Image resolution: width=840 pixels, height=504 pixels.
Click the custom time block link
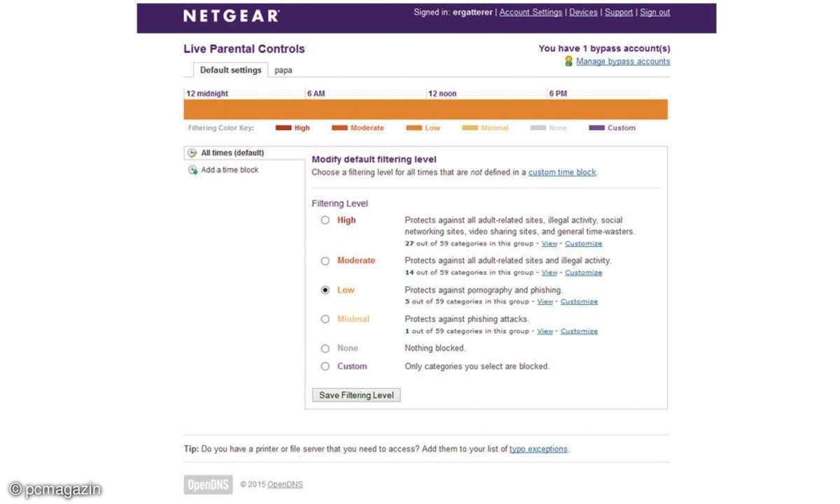pos(562,172)
